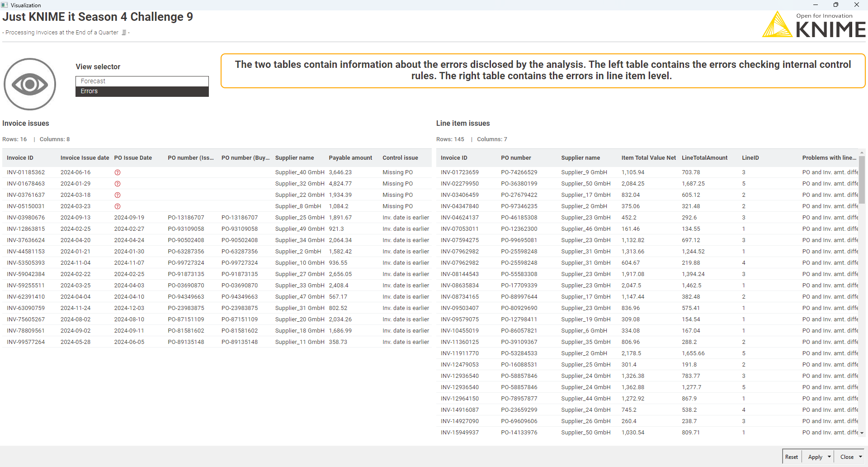This screenshot has width=868, height=467.
Task: Click payable amount 4,824.77
Action: pyautogui.click(x=340, y=184)
